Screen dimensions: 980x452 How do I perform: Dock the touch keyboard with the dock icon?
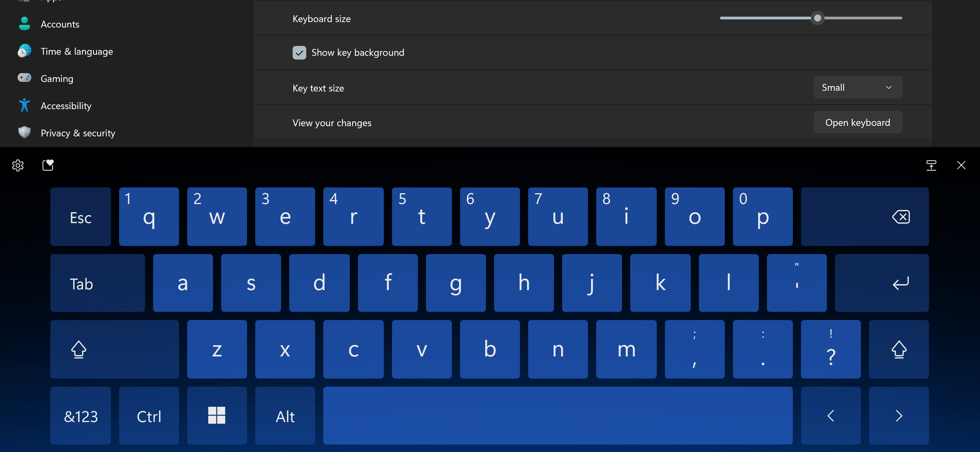931,165
